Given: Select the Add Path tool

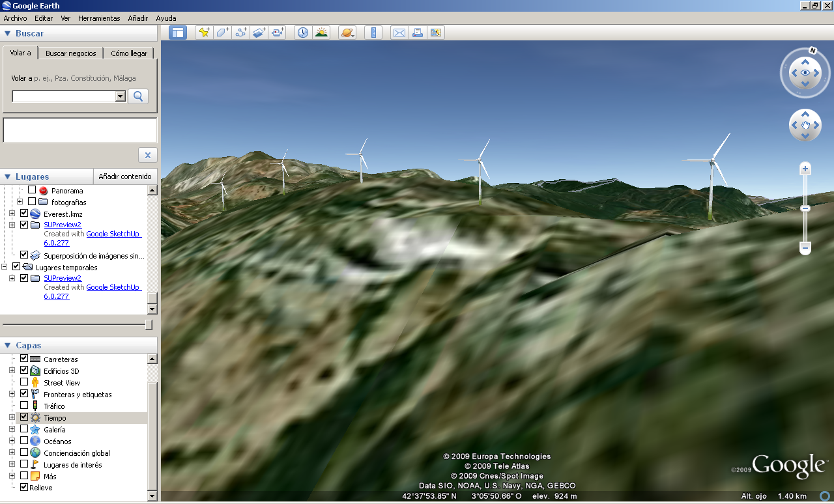Looking at the screenshot, I should [240, 32].
